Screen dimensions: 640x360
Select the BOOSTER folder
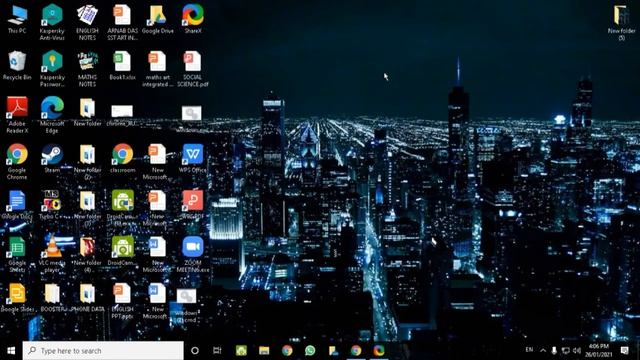[x=52, y=298]
